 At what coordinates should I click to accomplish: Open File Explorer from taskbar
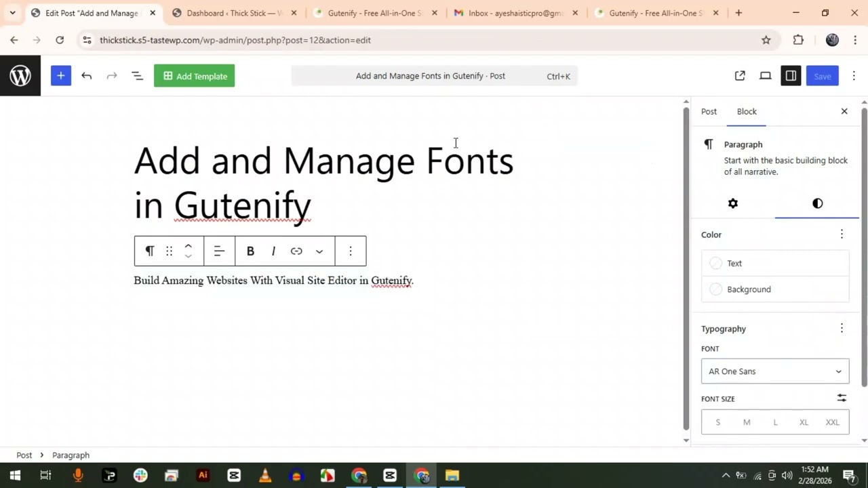coord(452,476)
